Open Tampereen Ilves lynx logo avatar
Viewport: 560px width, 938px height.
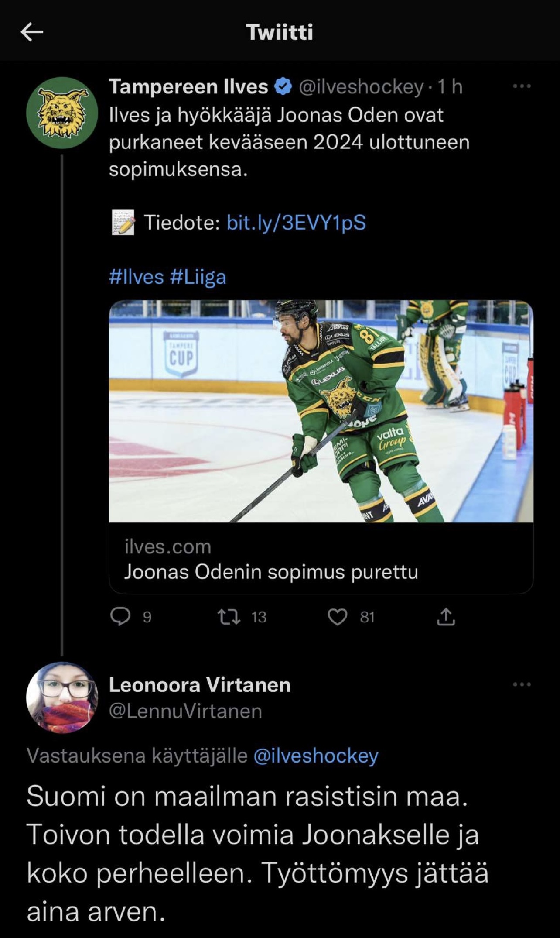pos(62,113)
